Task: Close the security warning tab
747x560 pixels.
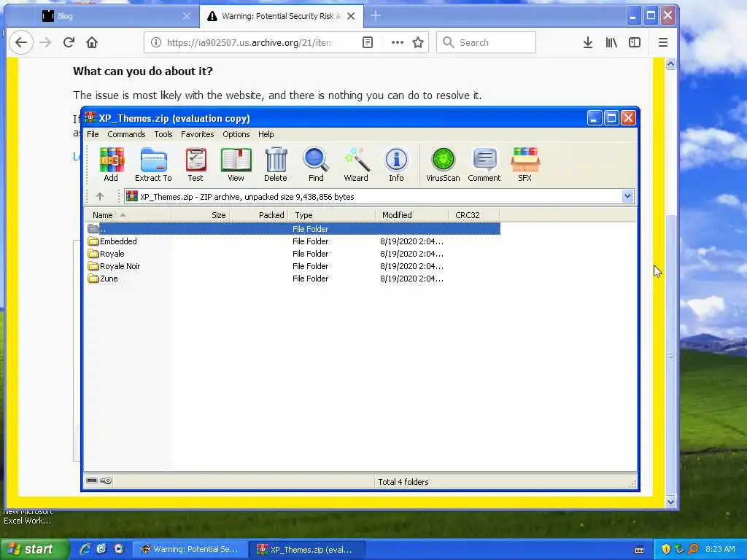Action: coord(351,16)
